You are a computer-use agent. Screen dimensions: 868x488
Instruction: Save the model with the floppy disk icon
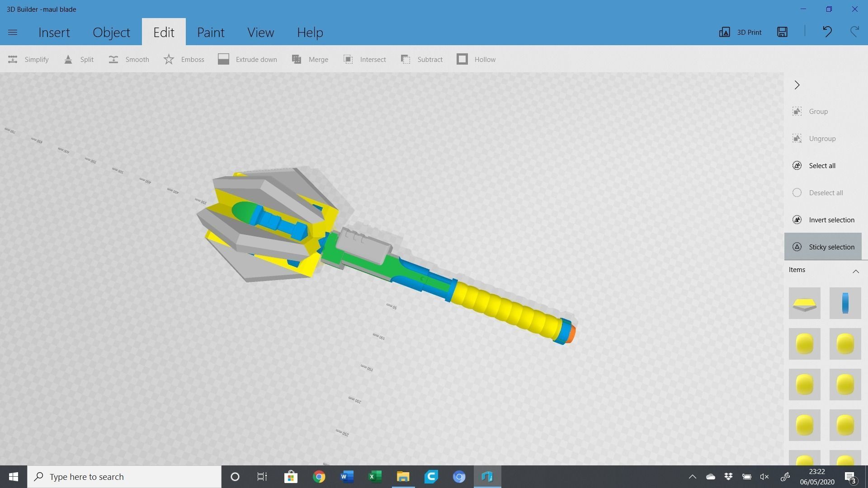tap(782, 32)
